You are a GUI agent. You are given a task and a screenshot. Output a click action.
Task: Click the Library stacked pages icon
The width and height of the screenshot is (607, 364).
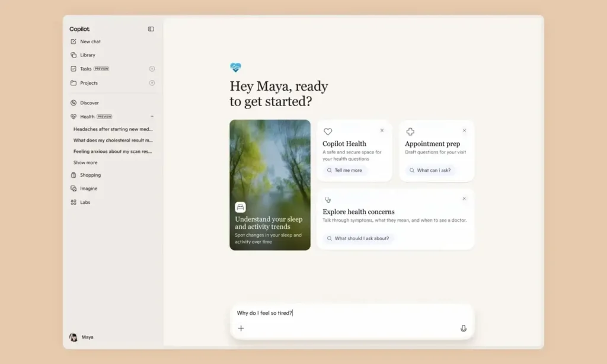[74, 55]
